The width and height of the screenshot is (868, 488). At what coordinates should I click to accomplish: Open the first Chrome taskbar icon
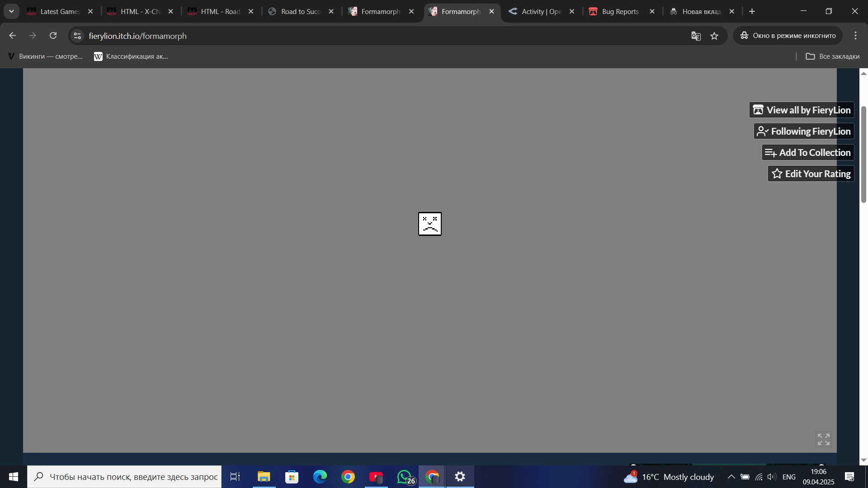tap(348, 477)
